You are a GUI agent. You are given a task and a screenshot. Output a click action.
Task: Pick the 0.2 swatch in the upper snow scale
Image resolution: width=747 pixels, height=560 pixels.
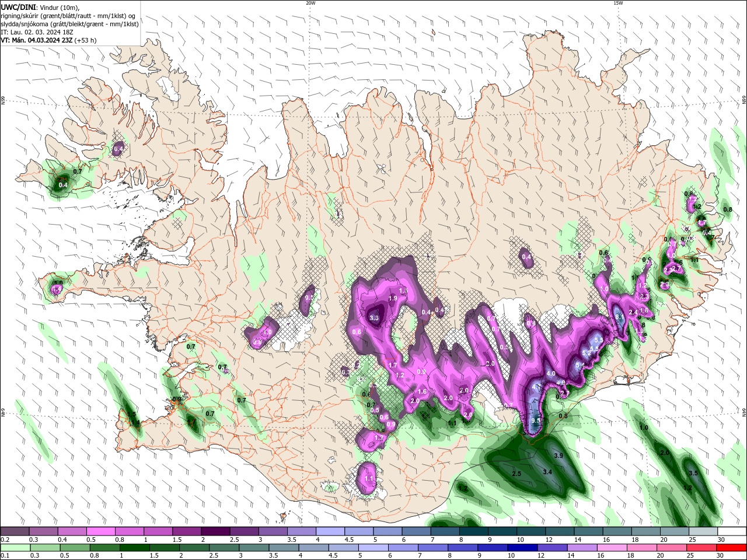[x=15, y=531]
